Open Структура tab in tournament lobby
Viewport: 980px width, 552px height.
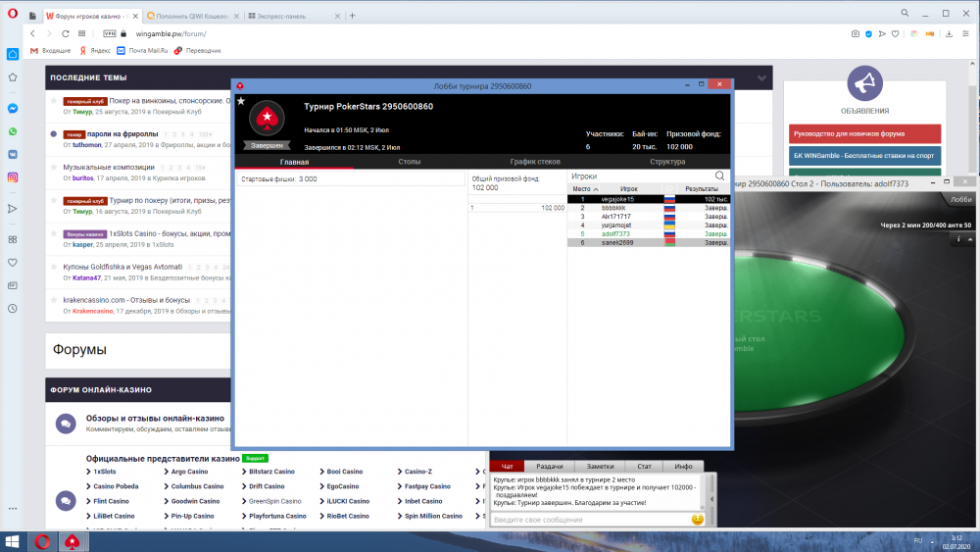pos(667,162)
